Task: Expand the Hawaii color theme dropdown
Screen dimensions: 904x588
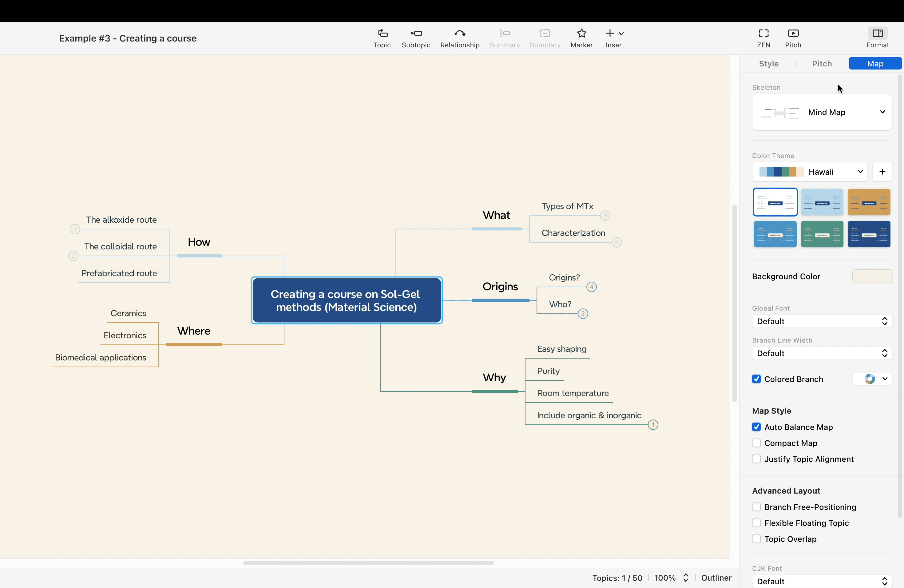Action: coord(810,172)
